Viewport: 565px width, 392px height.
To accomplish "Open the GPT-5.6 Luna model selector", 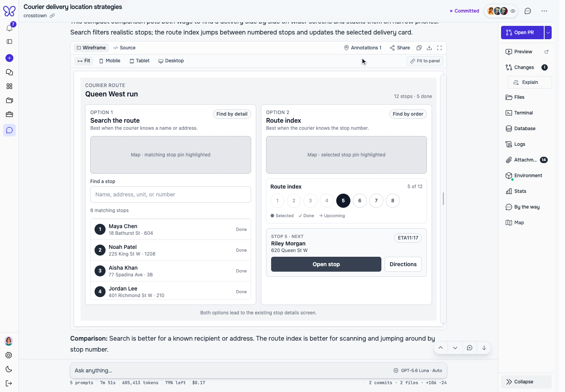I will (418, 370).
